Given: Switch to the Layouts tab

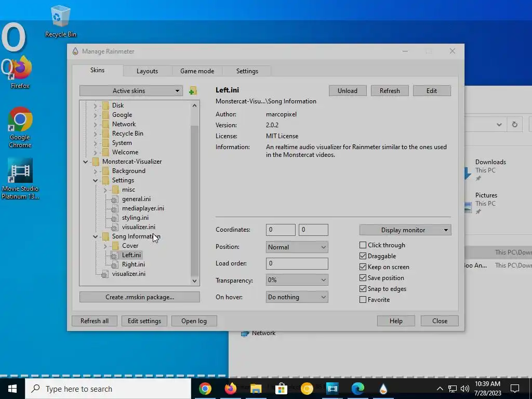Looking at the screenshot, I should (x=147, y=71).
